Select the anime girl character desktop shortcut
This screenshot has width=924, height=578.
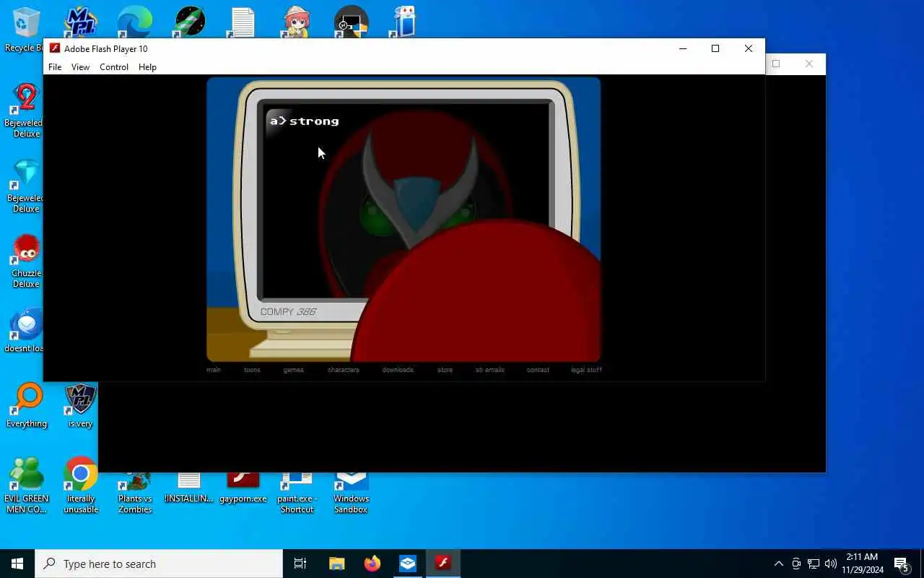tap(296, 22)
